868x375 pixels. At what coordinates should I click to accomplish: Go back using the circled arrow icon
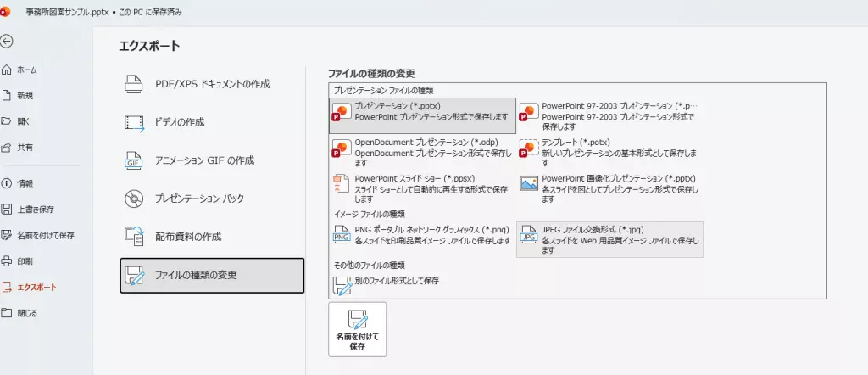tap(6, 42)
